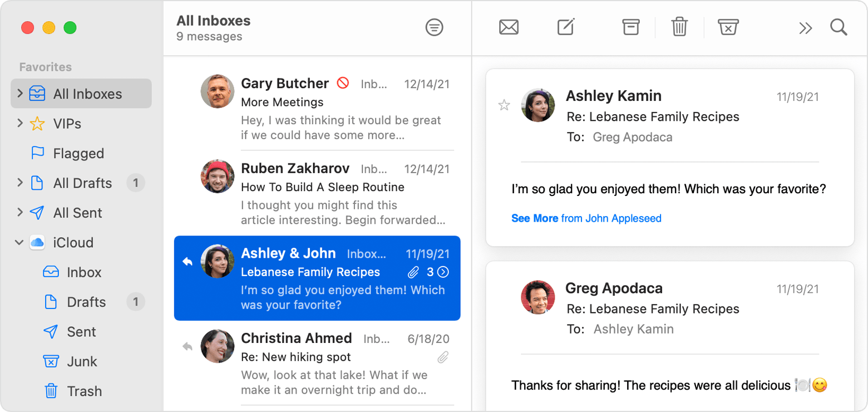
Task: Select the VIPs mailbox star icon
Action: click(x=38, y=124)
